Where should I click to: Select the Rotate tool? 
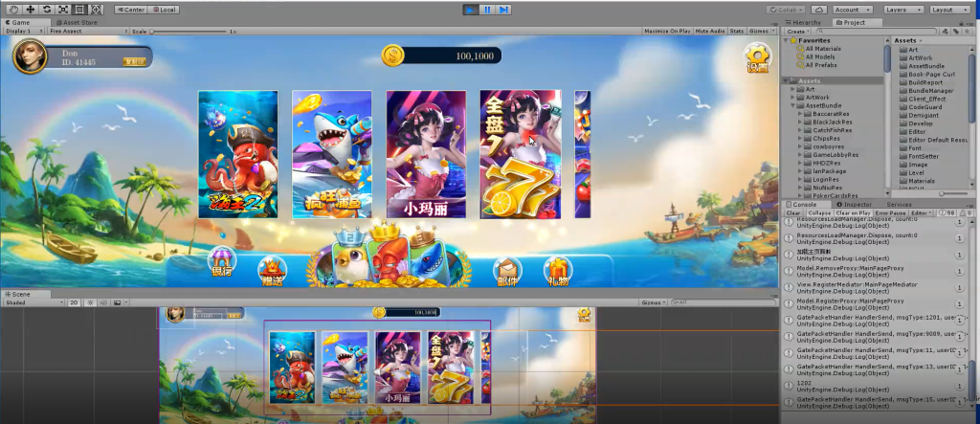point(47,9)
